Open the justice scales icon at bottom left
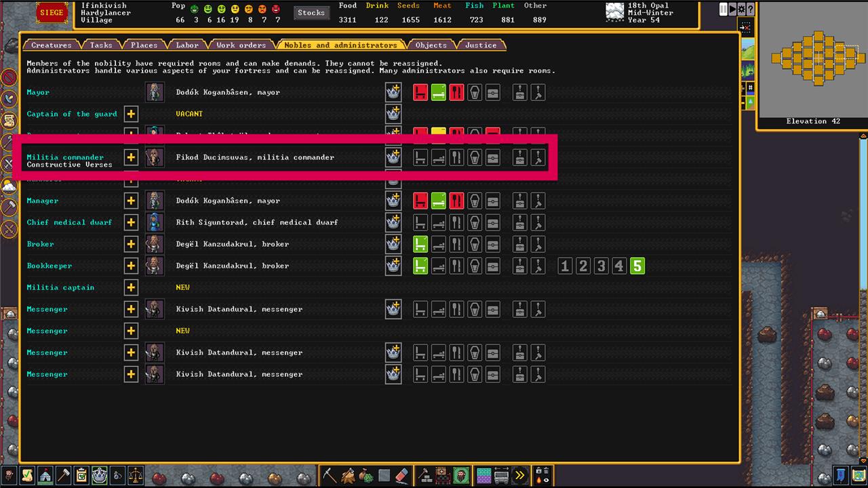This screenshot has width=868, height=488. click(x=136, y=474)
